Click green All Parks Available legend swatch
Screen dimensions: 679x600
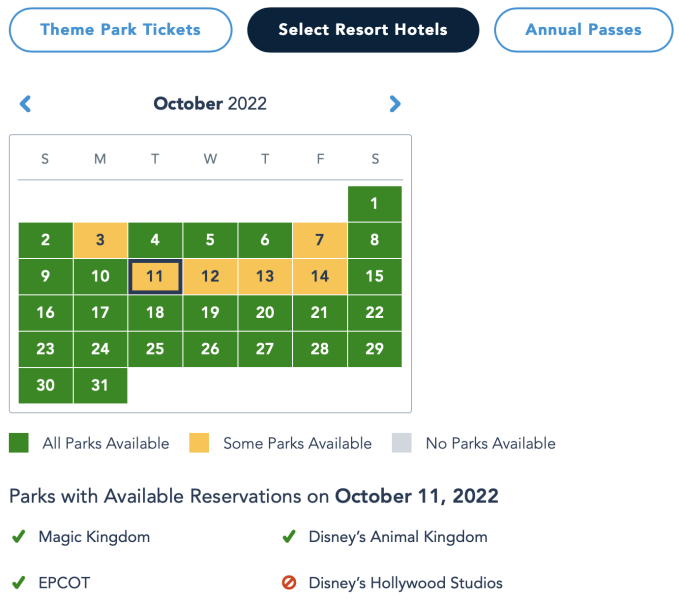pos(19,443)
